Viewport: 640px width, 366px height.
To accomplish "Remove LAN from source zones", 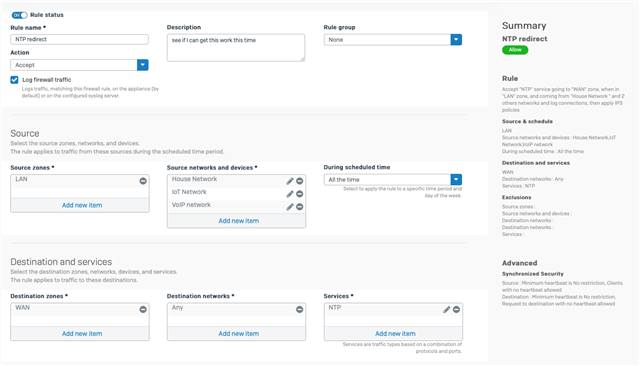I will [x=143, y=181].
